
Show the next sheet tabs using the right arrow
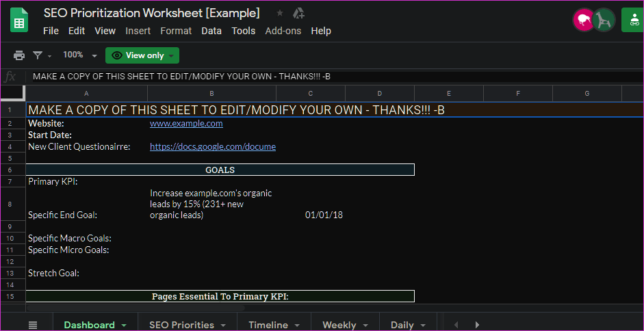pyautogui.click(x=477, y=325)
